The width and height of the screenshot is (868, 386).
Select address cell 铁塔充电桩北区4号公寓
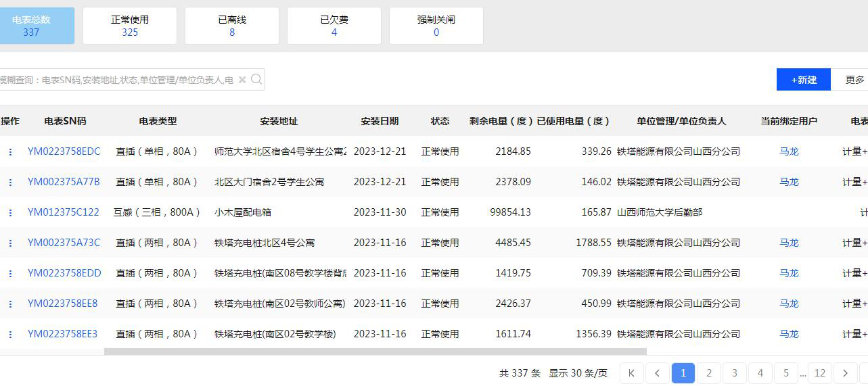click(x=265, y=243)
